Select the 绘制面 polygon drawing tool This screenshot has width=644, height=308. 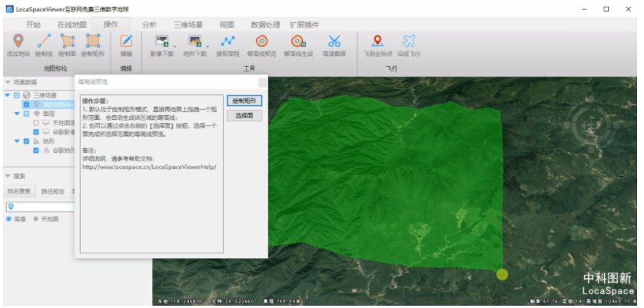click(67, 45)
